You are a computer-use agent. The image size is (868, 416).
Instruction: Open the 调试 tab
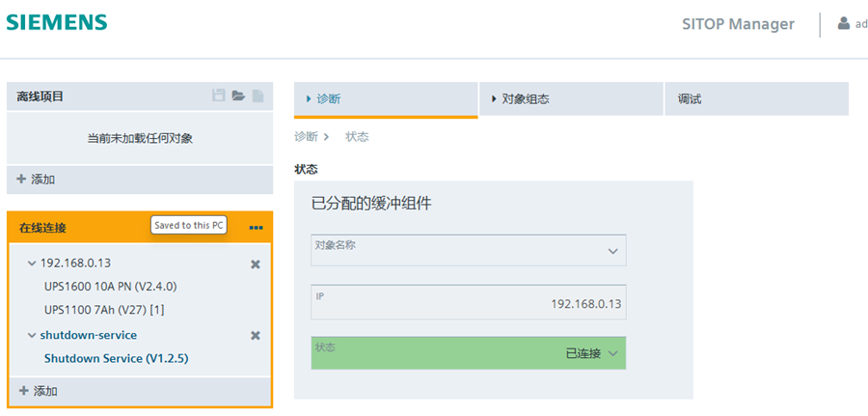pos(756,98)
